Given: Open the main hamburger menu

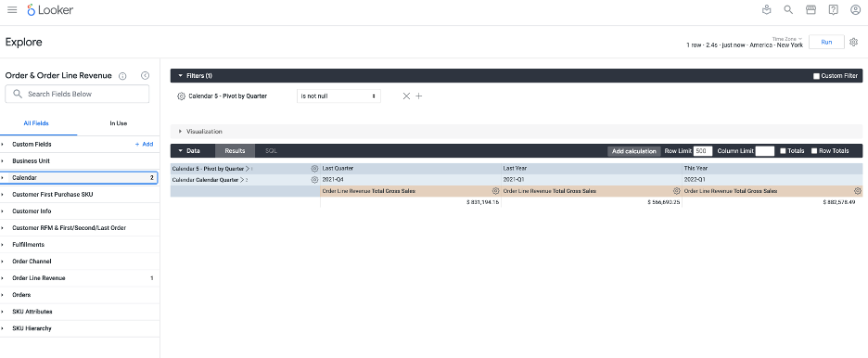Looking at the screenshot, I should tap(12, 10).
